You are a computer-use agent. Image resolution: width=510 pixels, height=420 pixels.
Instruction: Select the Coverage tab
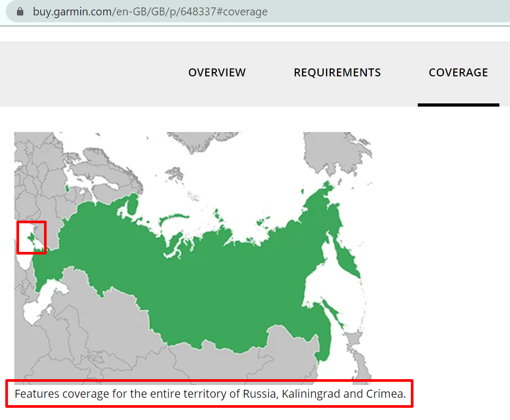click(x=458, y=72)
